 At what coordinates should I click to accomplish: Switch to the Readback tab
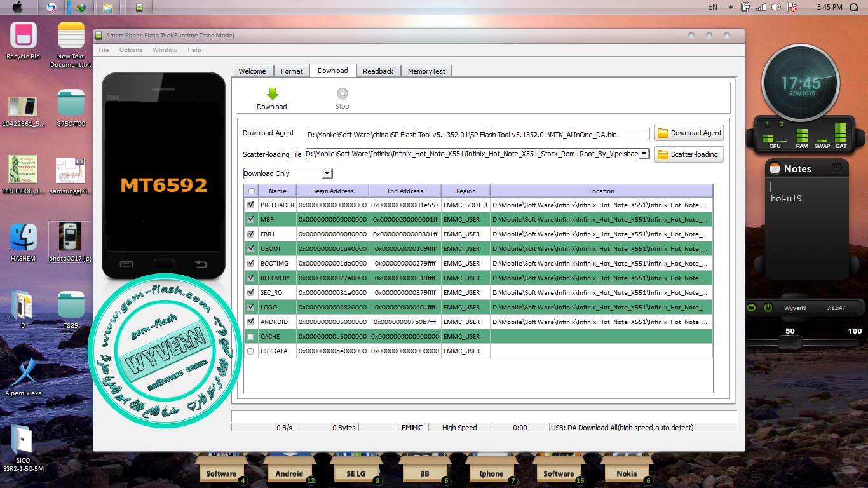pyautogui.click(x=378, y=71)
